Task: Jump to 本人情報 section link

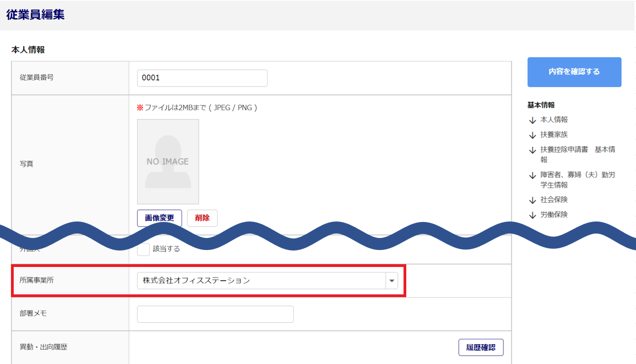Action: 554,120
